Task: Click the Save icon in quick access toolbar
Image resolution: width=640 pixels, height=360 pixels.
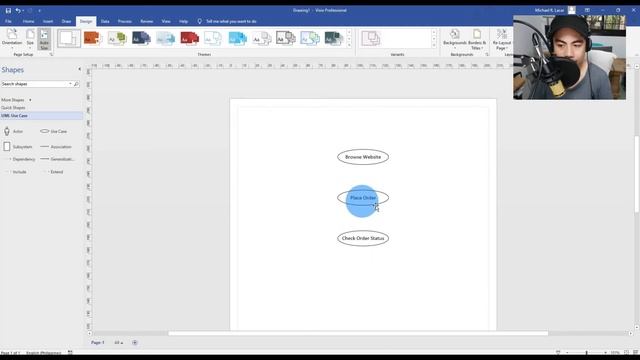Action: pyautogui.click(x=8, y=10)
